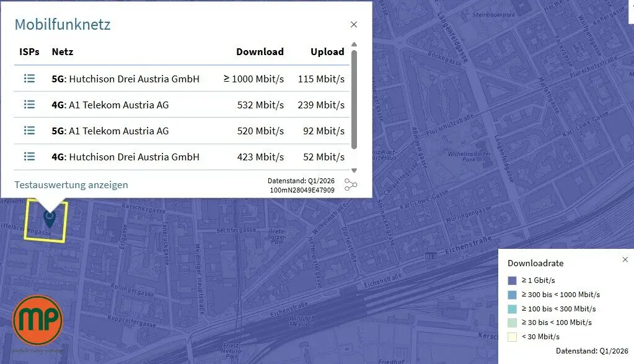This screenshot has height=364, width=634.
Task: Click the Netz column header
Action: coord(62,52)
